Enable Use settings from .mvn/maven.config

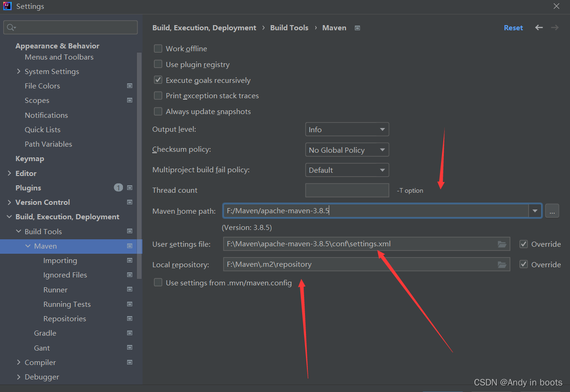click(158, 283)
